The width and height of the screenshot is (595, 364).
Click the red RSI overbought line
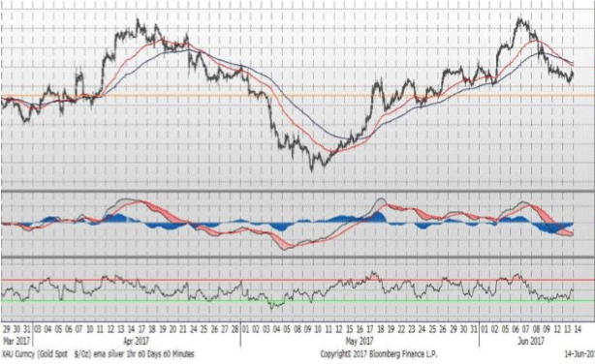[x=297, y=280]
